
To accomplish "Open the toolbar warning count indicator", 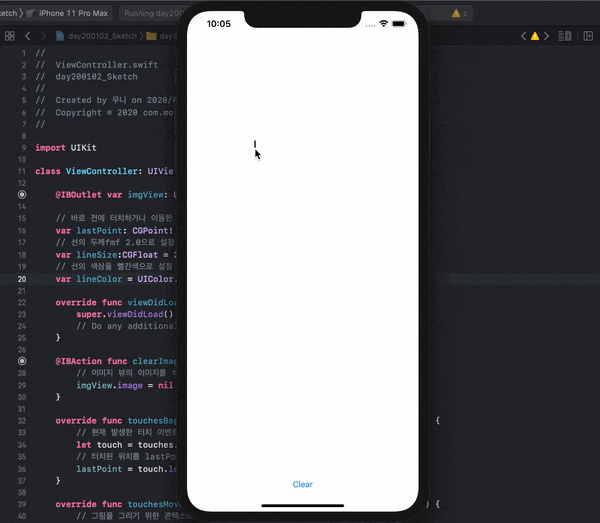I will [x=460, y=13].
